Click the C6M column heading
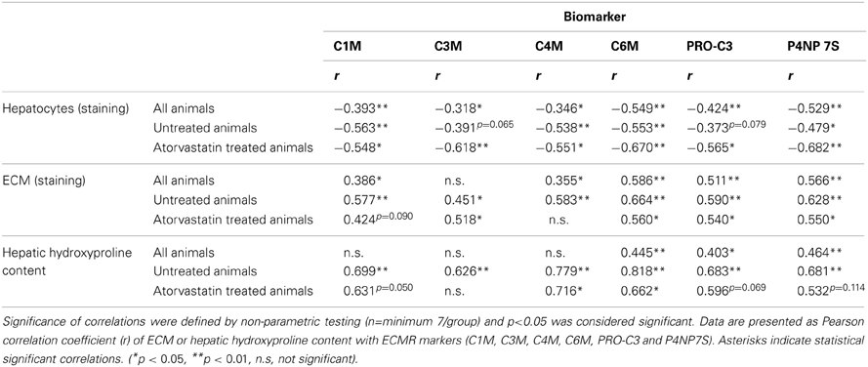The width and height of the screenshot is (868, 367). coord(621,46)
